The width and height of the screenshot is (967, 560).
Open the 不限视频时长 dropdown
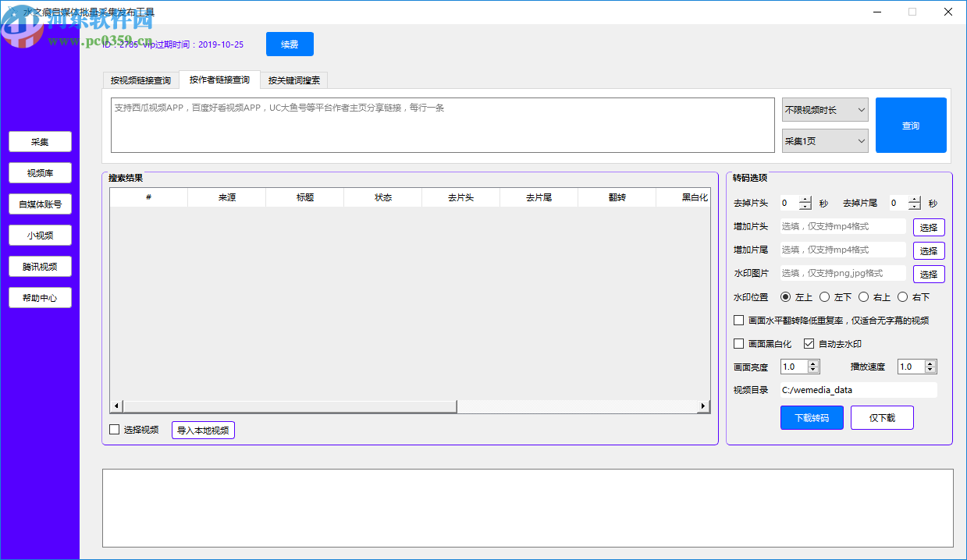(825, 110)
